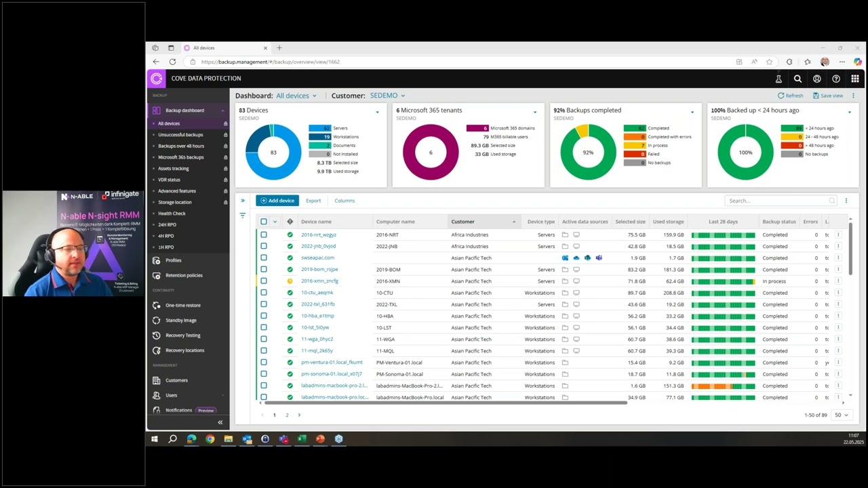Open the app launcher grid icon
The width and height of the screenshot is (868, 488).
(x=854, y=79)
